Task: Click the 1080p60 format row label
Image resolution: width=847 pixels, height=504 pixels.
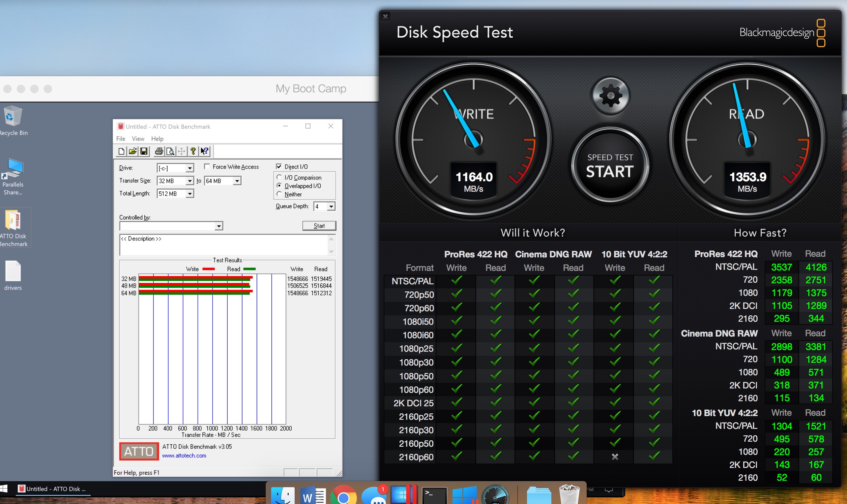Action: click(x=416, y=389)
